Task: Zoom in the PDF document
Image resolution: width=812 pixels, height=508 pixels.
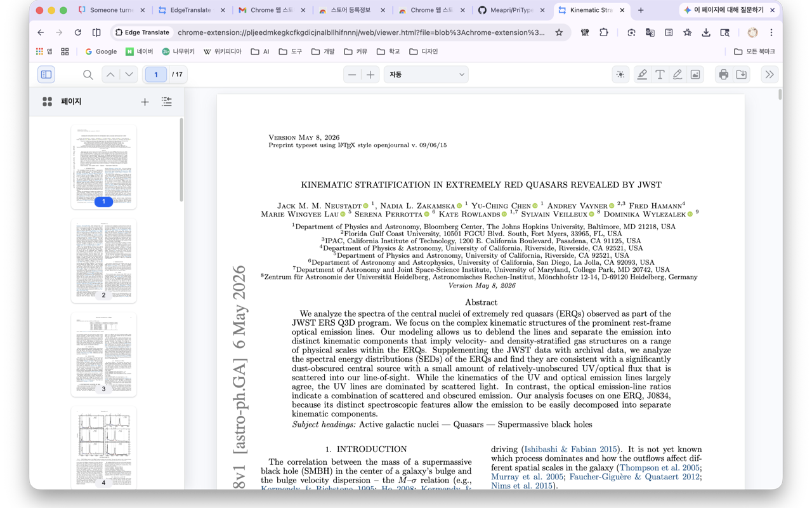Action: 370,75
